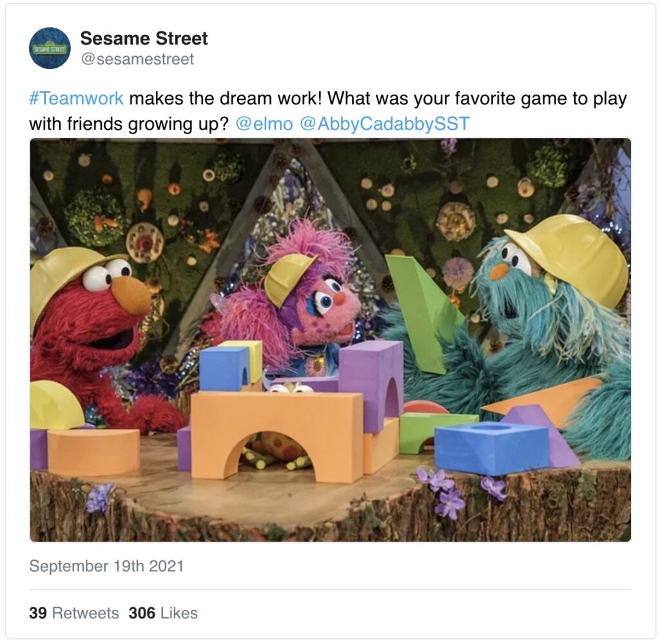660x644 pixels.
Task: Open the @sesamestreet handle
Action: tap(137, 59)
